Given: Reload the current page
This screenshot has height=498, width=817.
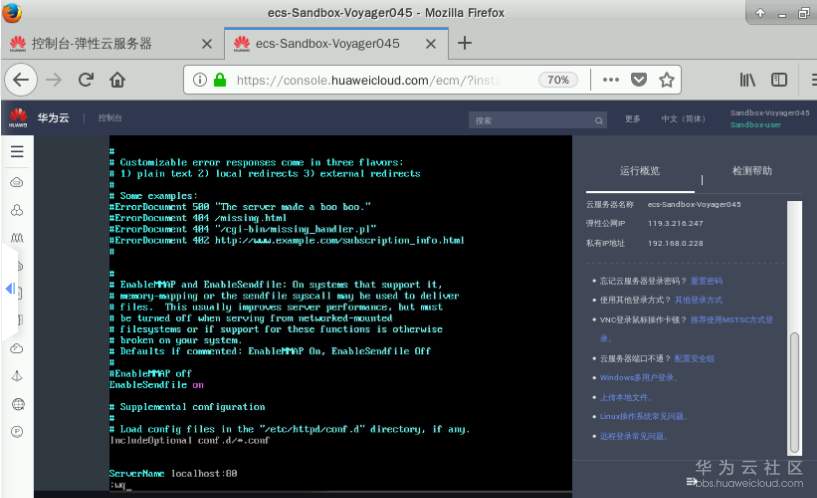Looking at the screenshot, I should (x=86, y=80).
